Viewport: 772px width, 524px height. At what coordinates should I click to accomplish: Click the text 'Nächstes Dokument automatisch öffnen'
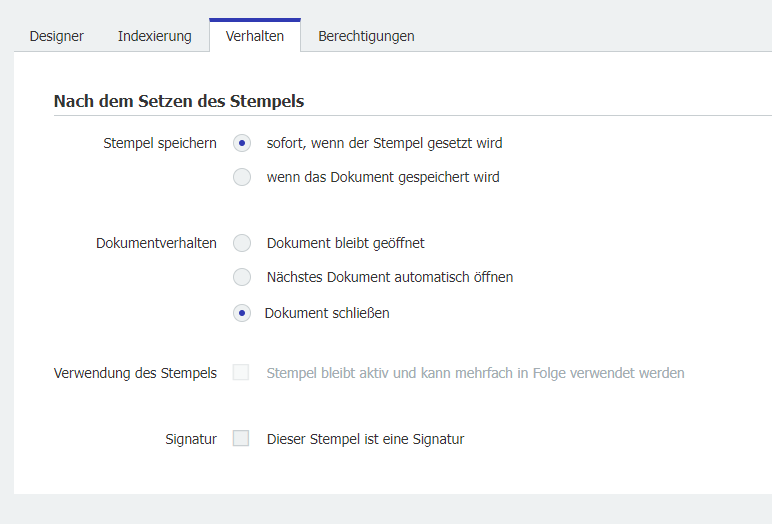pos(390,277)
